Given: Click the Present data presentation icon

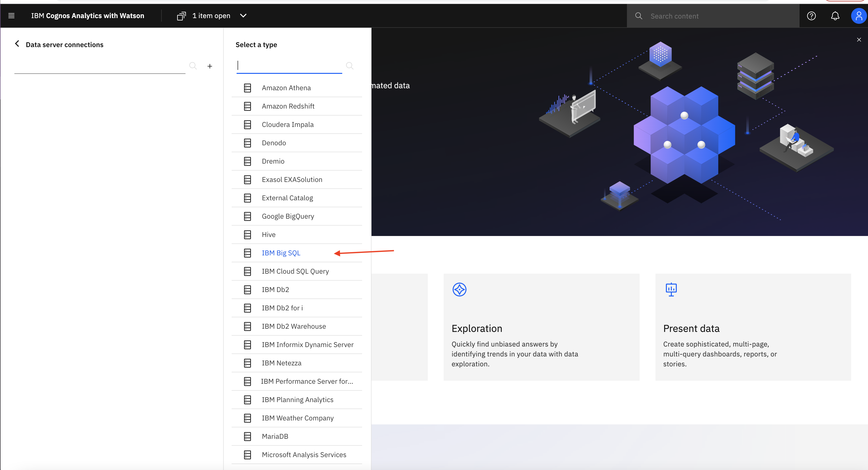Looking at the screenshot, I should [x=671, y=290].
